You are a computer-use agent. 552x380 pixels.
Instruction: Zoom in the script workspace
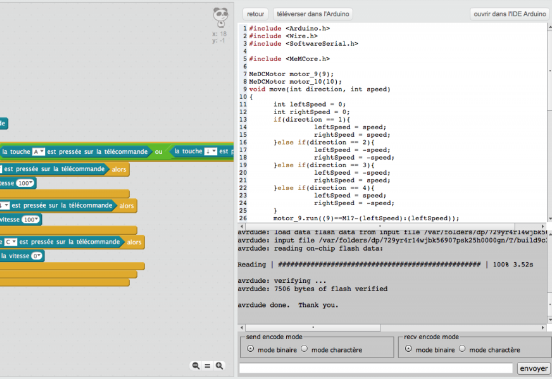(x=219, y=366)
